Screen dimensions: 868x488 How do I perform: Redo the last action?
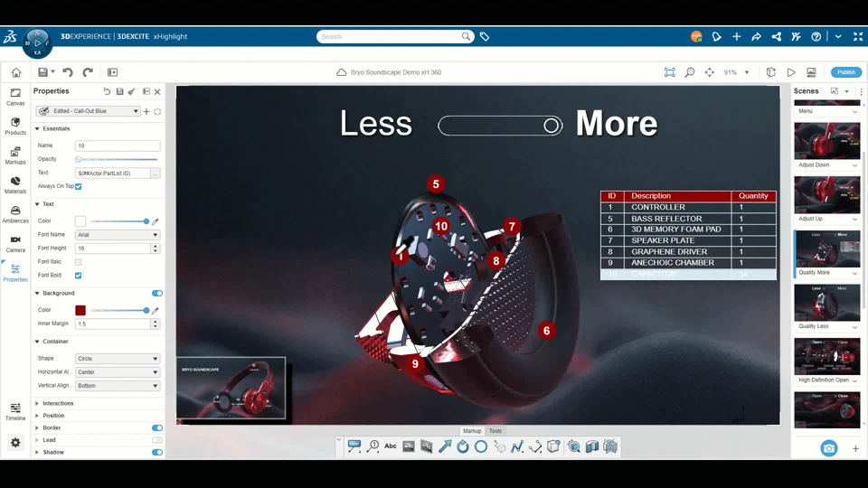coord(88,72)
